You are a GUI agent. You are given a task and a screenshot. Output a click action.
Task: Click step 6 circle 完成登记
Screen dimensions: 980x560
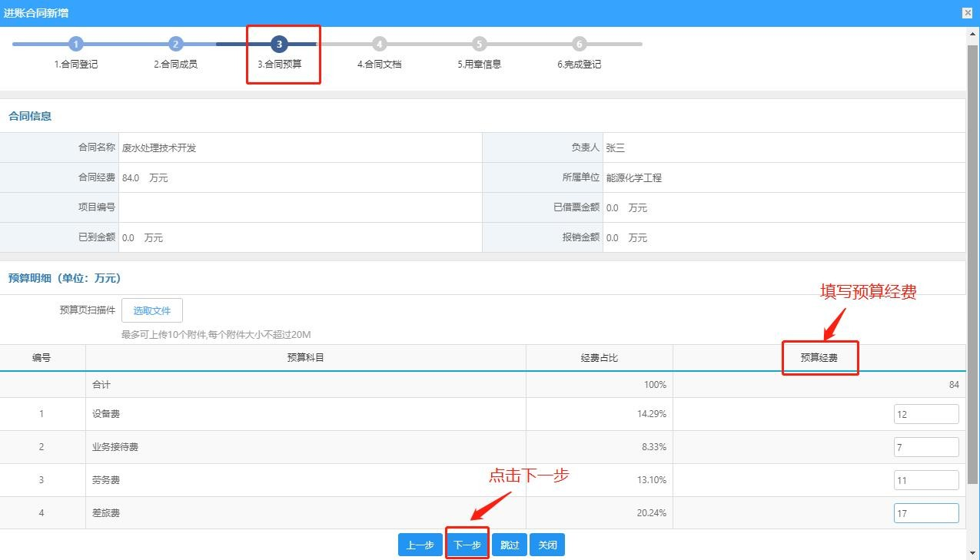click(579, 44)
